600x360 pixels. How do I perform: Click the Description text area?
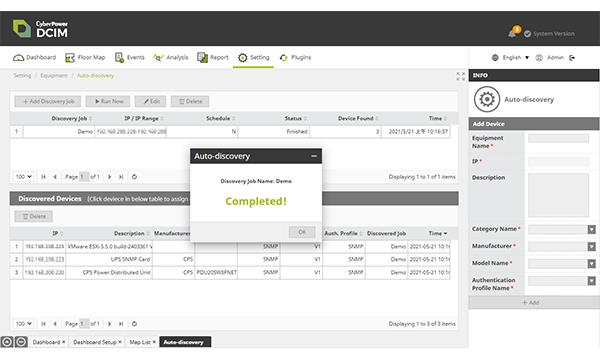558,195
